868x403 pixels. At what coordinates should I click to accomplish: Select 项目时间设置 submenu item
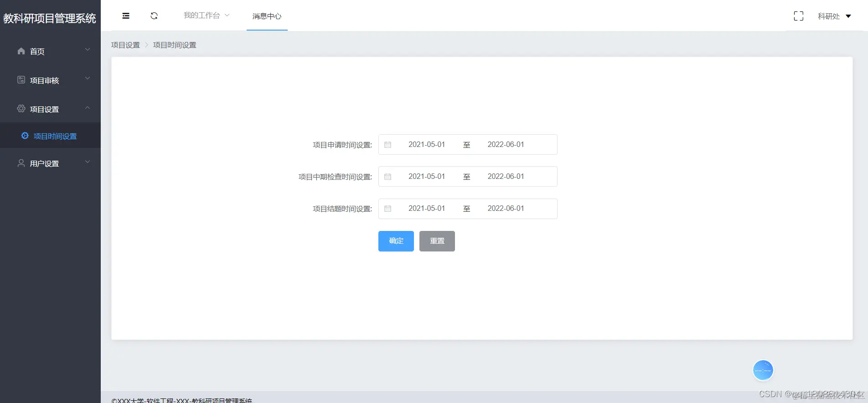coord(50,136)
